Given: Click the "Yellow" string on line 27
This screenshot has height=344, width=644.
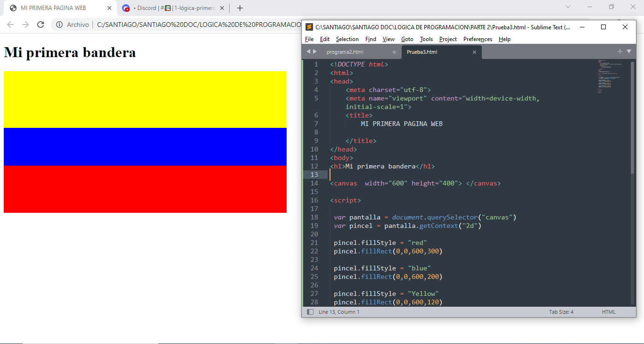Looking at the screenshot, I should pos(423,294).
